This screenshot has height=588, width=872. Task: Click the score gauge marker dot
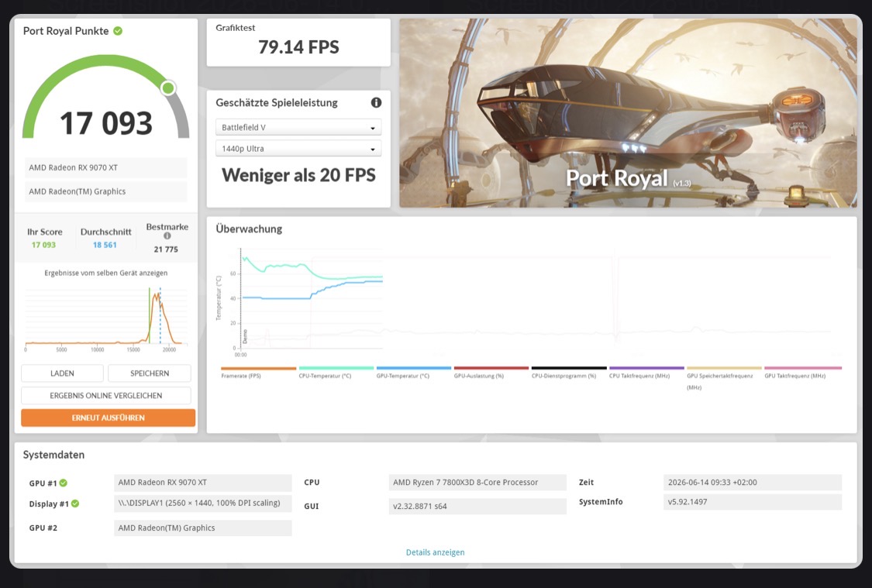168,88
